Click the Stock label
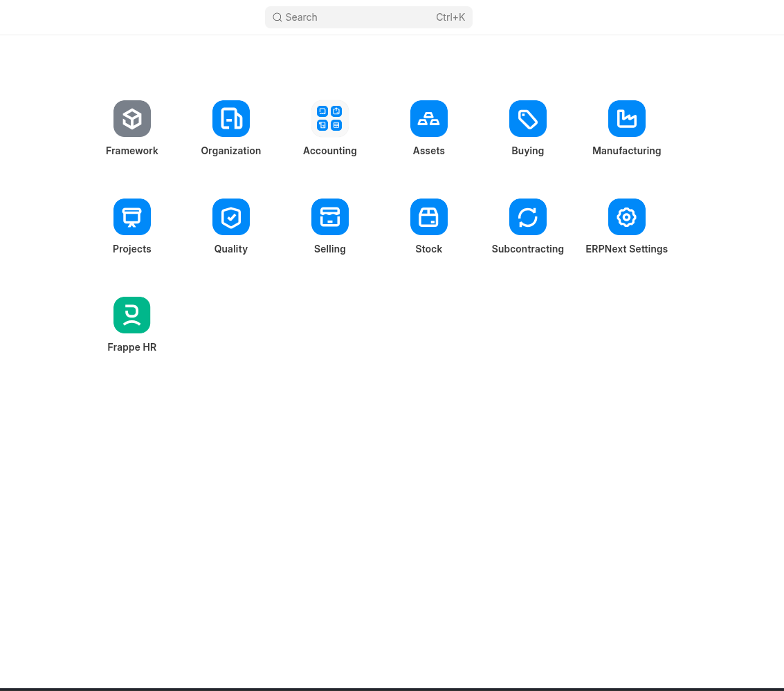The width and height of the screenshot is (784, 691). click(429, 249)
